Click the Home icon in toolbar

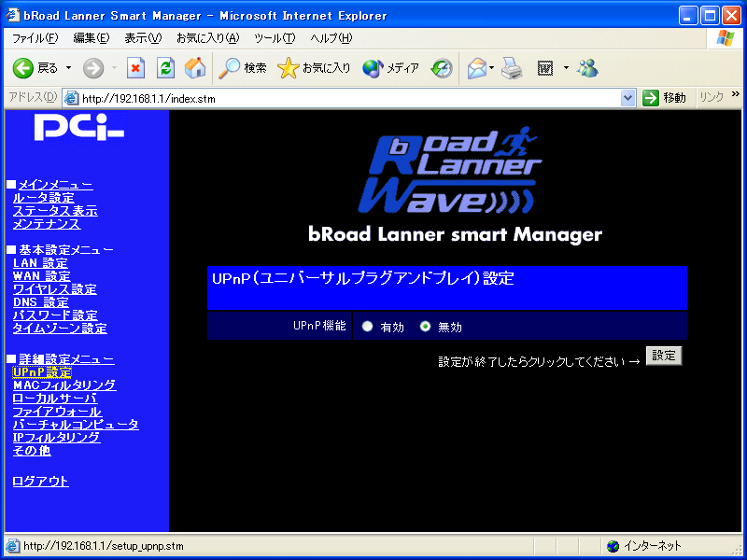pyautogui.click(x=195, y=68)
